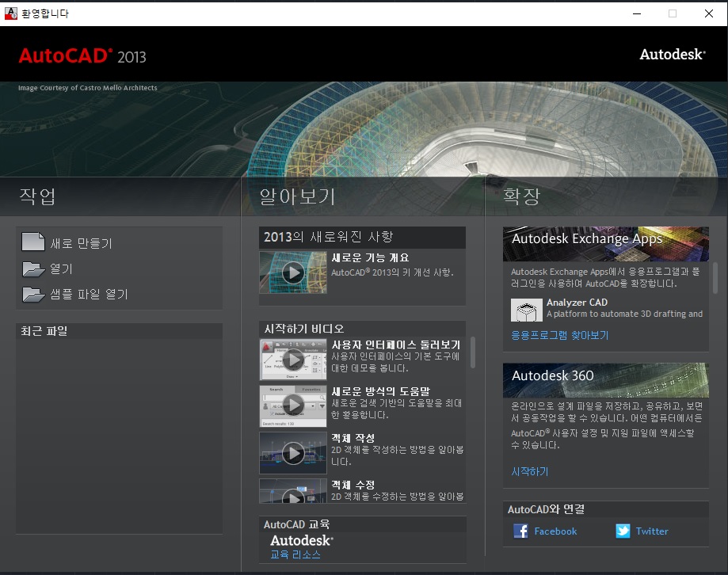Click the Autodesk logo under AutoCAD 교육

(x=302, y=541)
